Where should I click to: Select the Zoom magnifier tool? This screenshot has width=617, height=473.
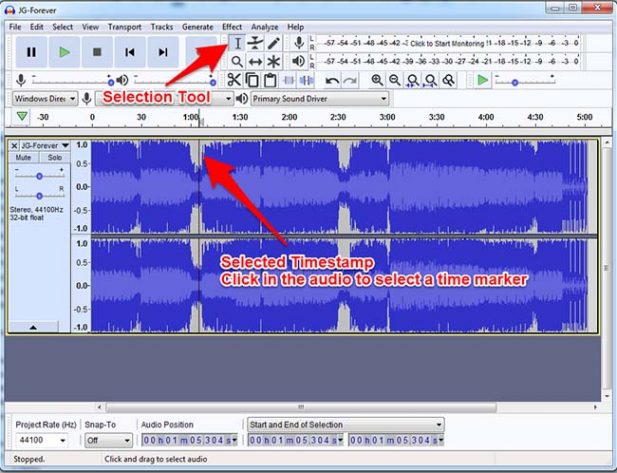(x=237, y=61)
